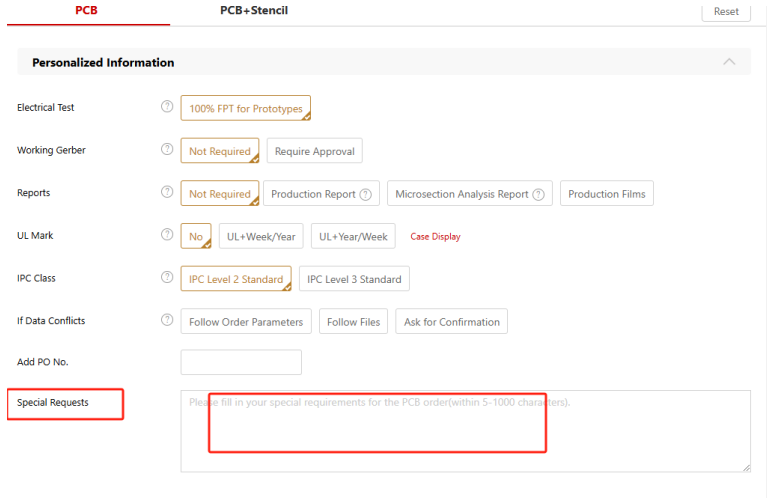The height and width of the screenshot is (498, 767).
Task: Select the PCB tab
Action: point(87,10)
